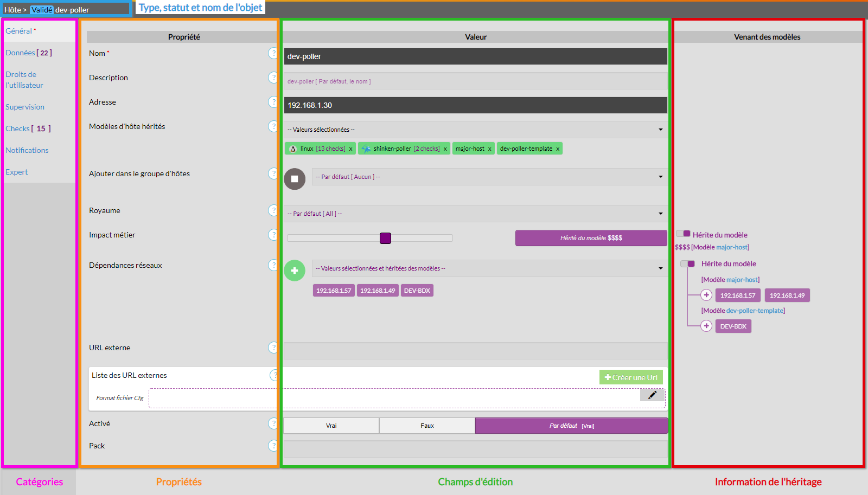The height and width of the screenshot is (495, 868).
Task: Select Faux for the Activé property
Action: [x=427, y=426]
